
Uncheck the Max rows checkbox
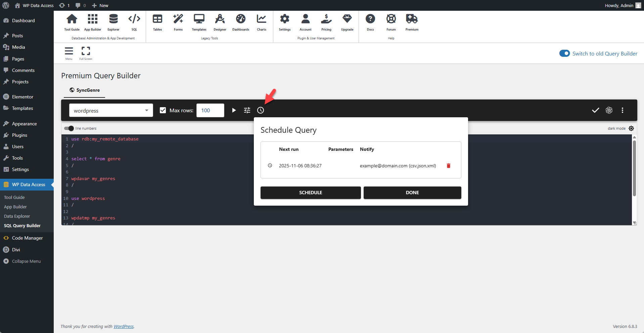(x=163, y=110)
